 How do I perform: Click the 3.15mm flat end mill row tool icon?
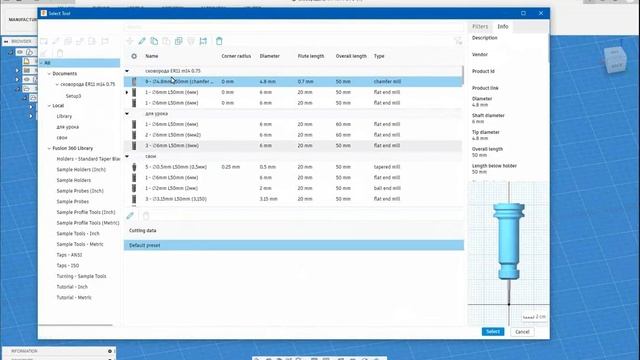tap(134, 199)
